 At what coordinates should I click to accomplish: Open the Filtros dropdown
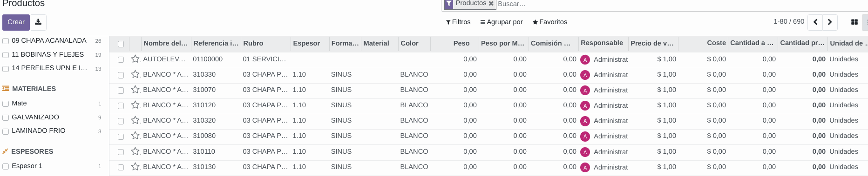pos(458,22)
